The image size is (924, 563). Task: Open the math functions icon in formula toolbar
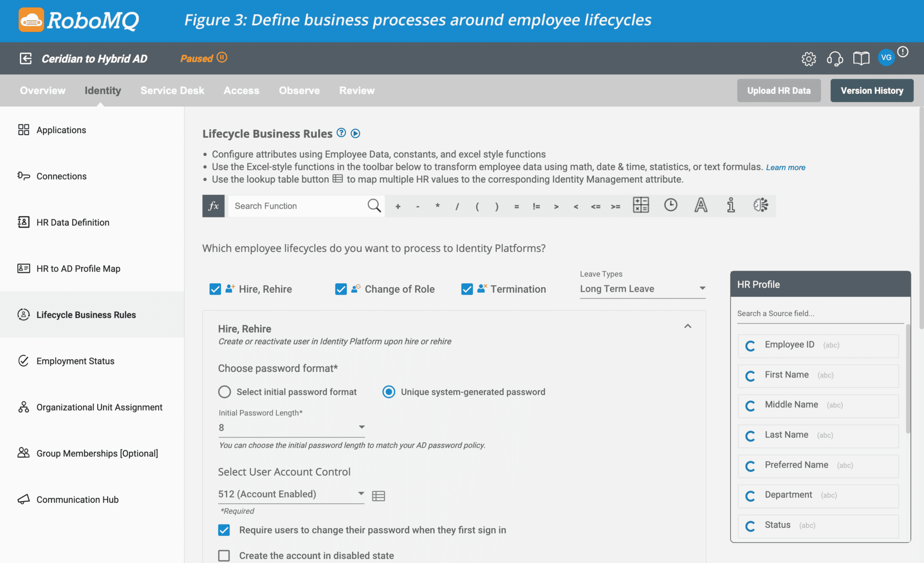[x=641, y=205]
